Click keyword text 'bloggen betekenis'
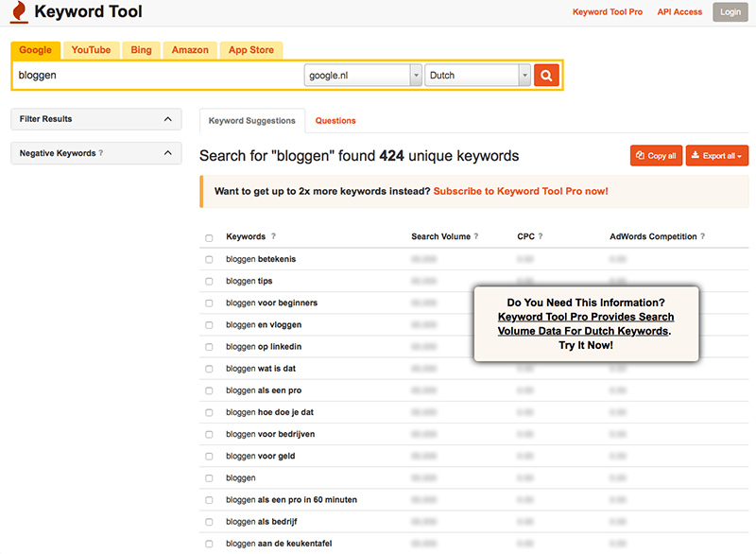This screenshot has width=756, height=554. pyautogui.click(x=261, y=259)
